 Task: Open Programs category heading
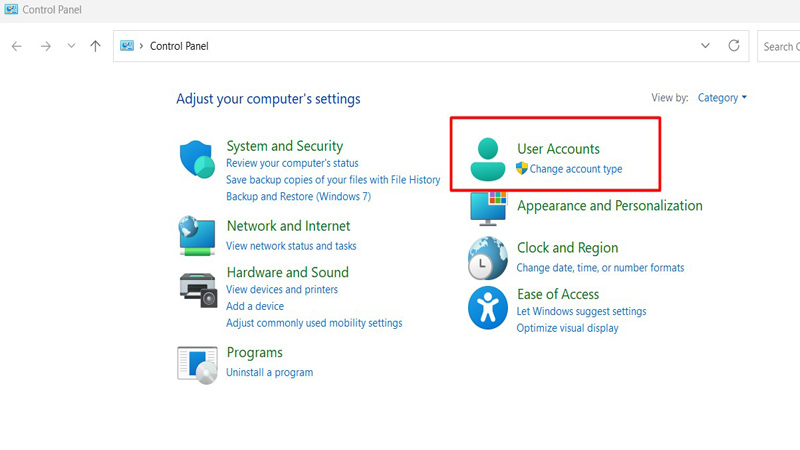pyautogui.click(x=255, y=353)
